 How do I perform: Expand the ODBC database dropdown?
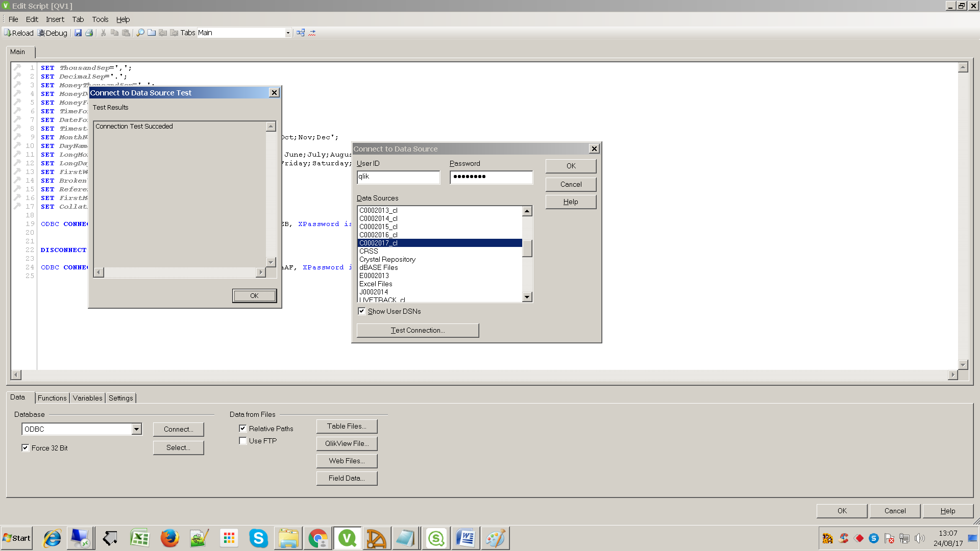click(x=136, y=429)
